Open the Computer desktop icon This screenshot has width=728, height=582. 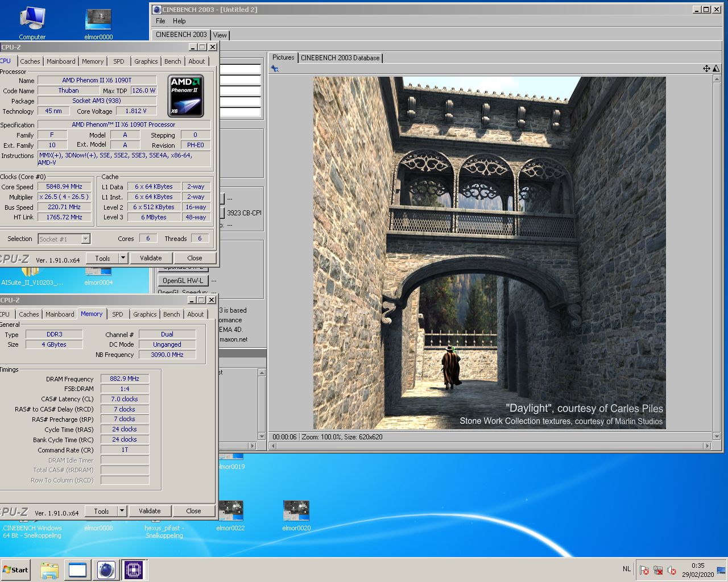pos(32,23)
